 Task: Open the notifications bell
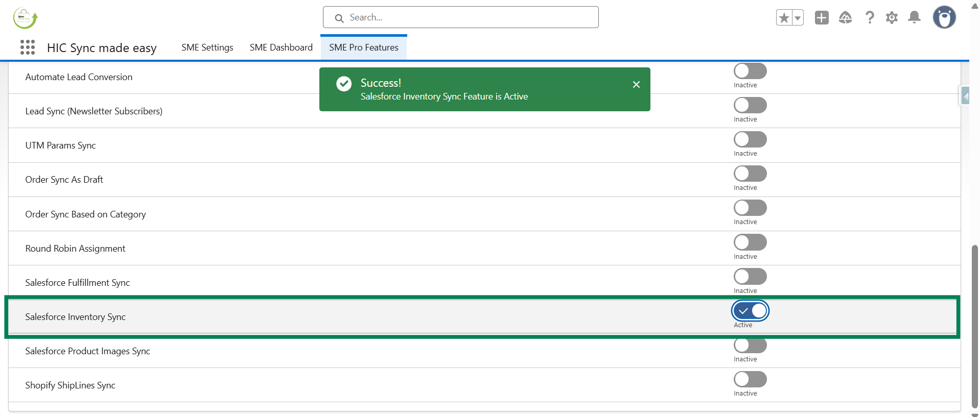point(914,18)
